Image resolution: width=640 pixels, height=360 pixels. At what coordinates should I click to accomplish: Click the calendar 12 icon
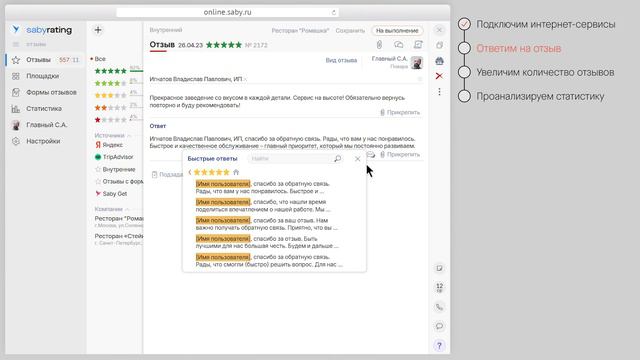click(x=439, y=288)
